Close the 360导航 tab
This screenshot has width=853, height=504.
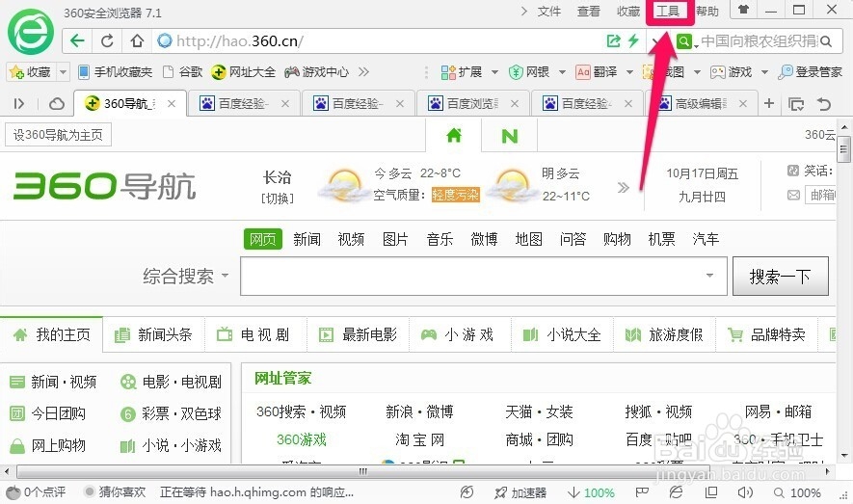[172, 103]
